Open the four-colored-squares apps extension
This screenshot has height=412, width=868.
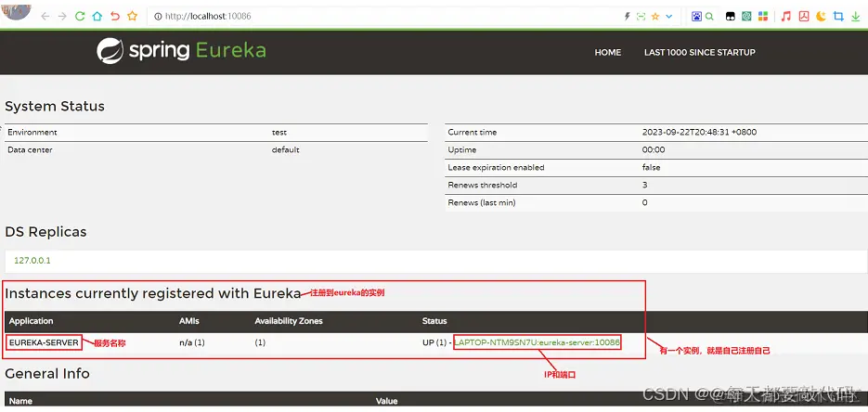pyautogui.click(x=763, y=17)
